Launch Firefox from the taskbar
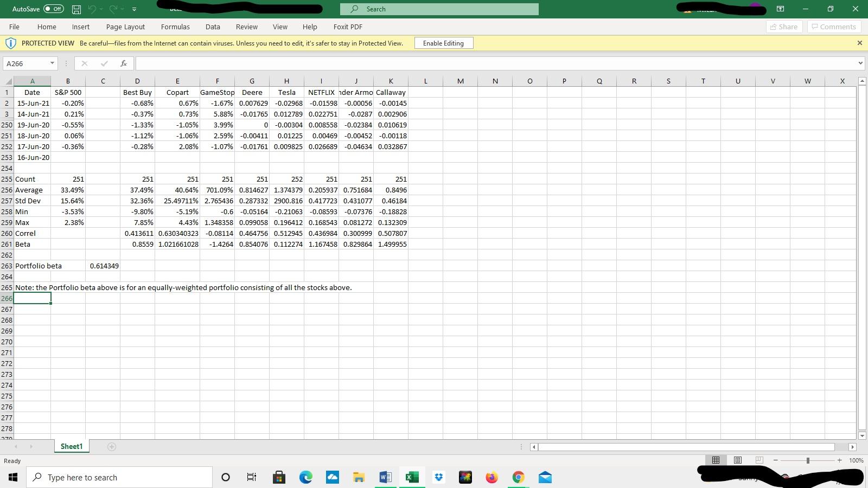 (x=492, y=477)
